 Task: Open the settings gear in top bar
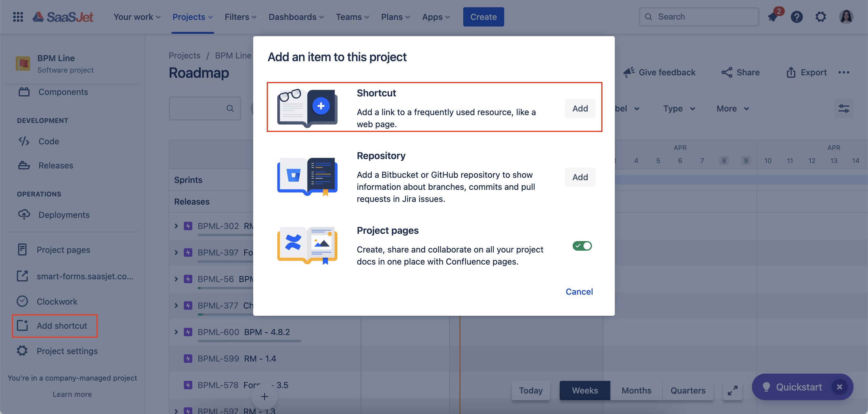click(x=820, y=17)
